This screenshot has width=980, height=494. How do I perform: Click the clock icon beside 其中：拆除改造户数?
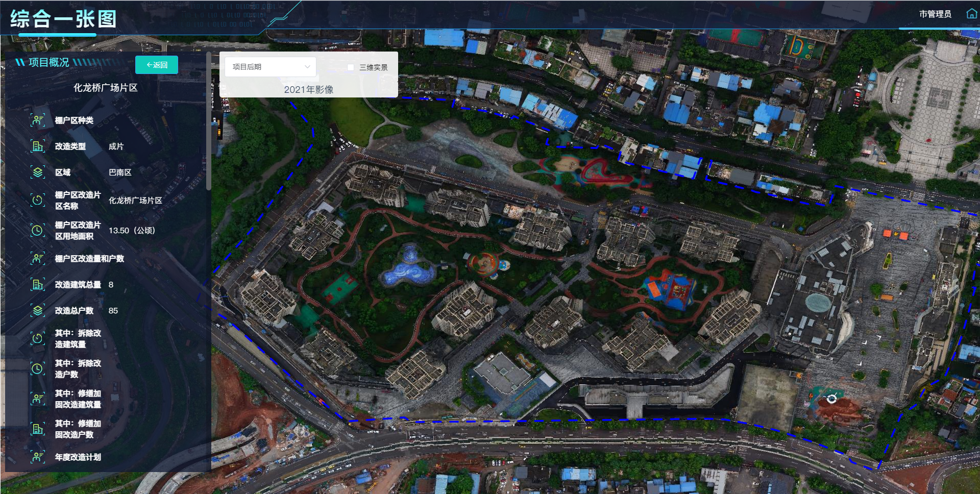tap(38, 368)
